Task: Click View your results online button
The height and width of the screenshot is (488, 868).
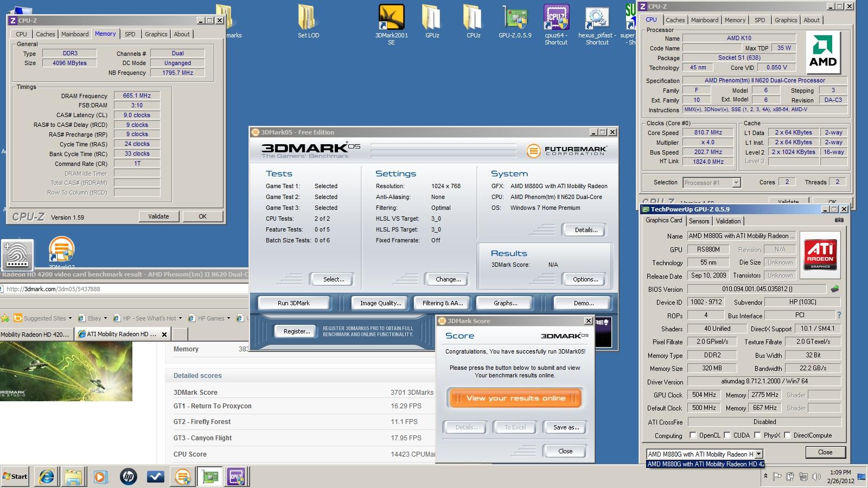Action: pyautogui.click(x=515, y=398)
